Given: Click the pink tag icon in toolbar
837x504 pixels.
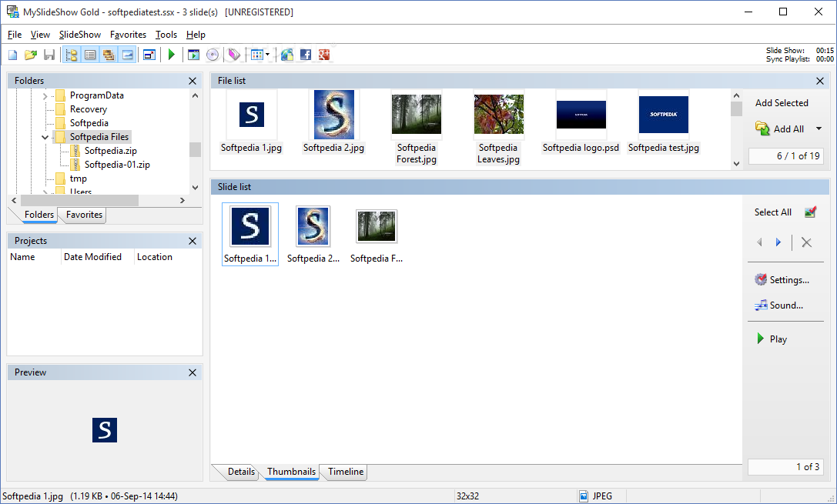Looking at the screenshot, I should [x=234, y=55].
